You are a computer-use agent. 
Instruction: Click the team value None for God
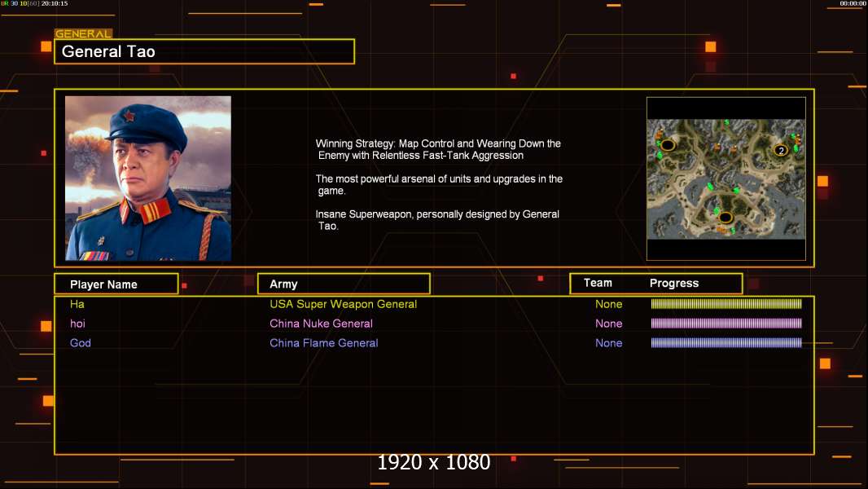608,343
